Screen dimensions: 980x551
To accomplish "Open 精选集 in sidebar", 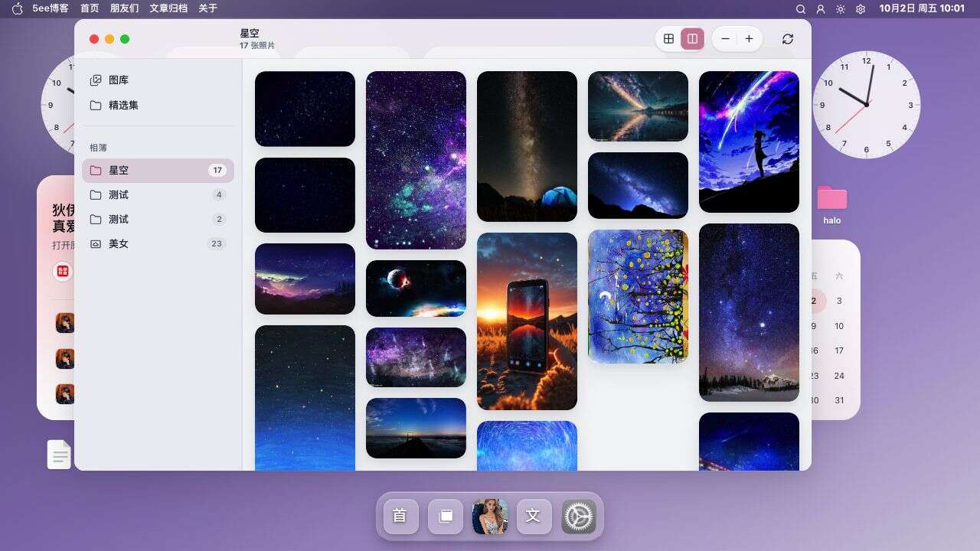I will coord(158,105).
